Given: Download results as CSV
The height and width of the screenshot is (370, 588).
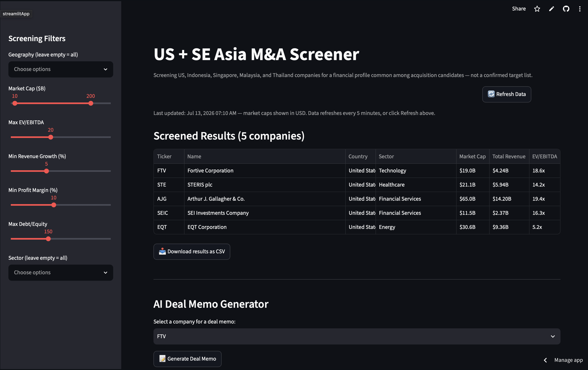Looking at the screenshot, I should point(192,251).
